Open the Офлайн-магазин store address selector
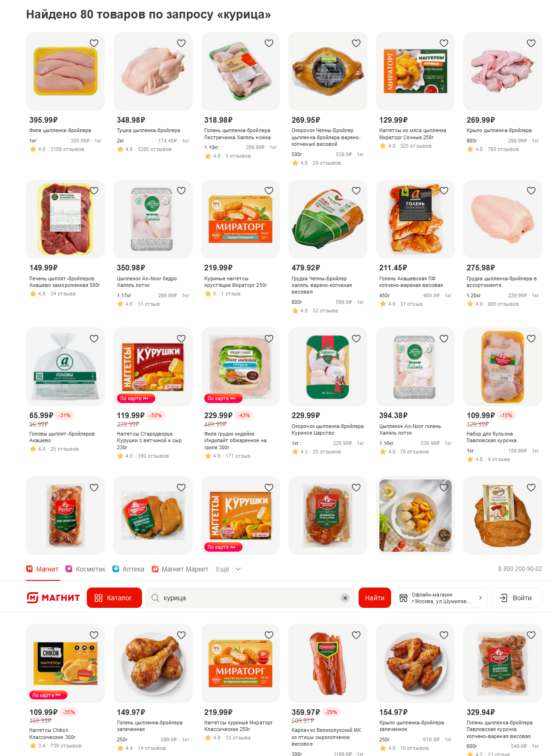Viewport: 552px width, 756px height. pyautogui.click(x=441, y=598)
